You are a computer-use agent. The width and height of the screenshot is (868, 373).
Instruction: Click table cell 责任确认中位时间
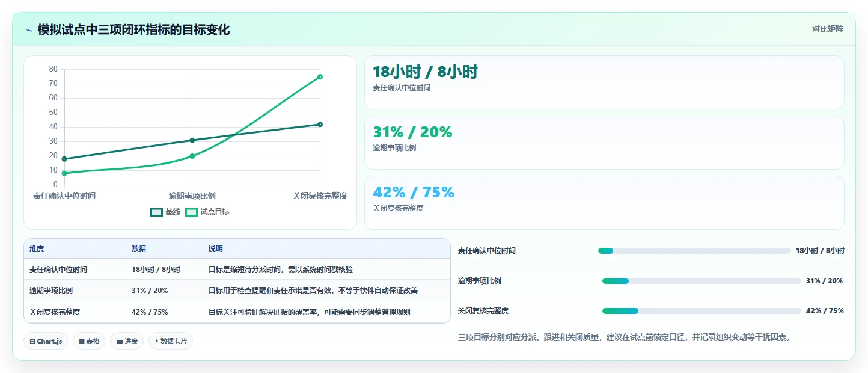(x=58, y=270)
